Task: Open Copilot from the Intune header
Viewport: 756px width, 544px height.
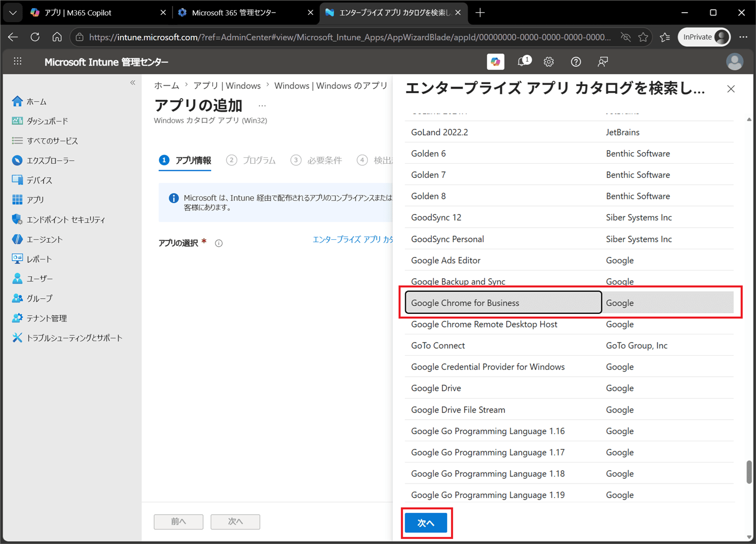Action: (x=495, y=61)
